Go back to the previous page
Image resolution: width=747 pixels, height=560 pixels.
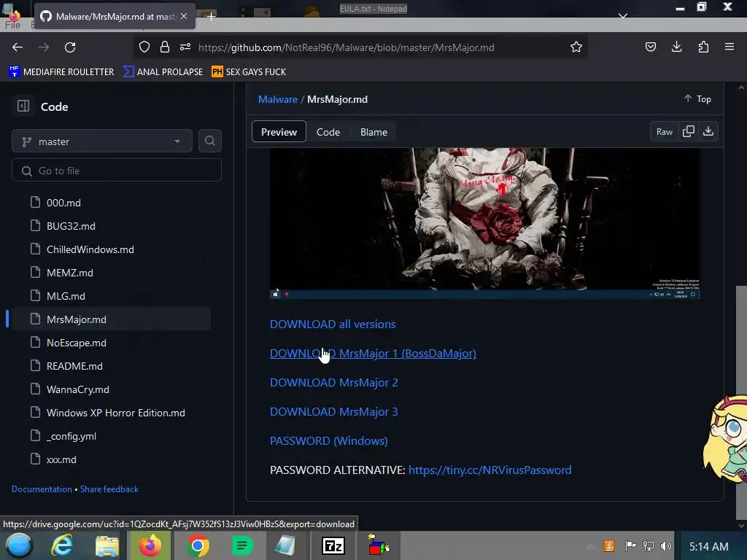tap(18, 47)
